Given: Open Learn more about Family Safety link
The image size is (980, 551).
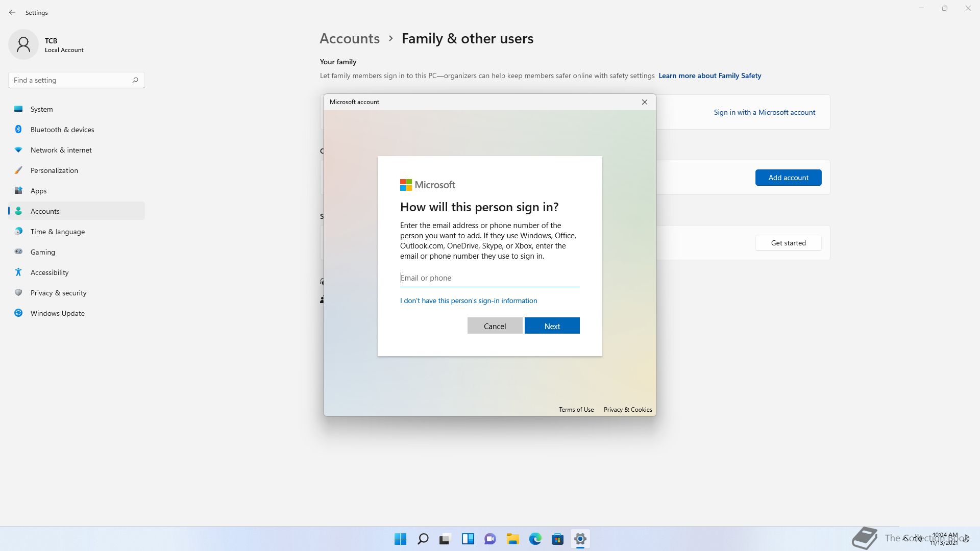Looking at the screenshot, I should click(709, 76).
